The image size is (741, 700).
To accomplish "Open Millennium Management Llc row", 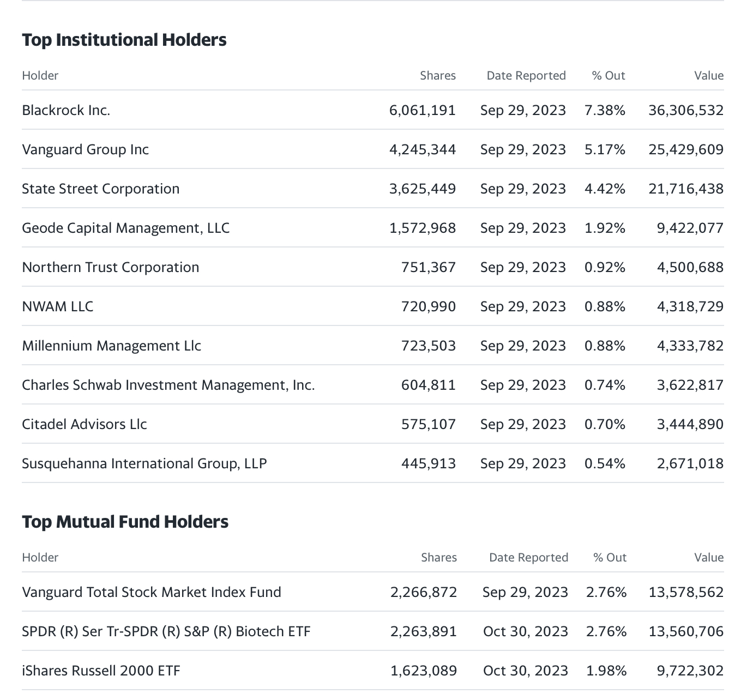I will pos(373,346).
